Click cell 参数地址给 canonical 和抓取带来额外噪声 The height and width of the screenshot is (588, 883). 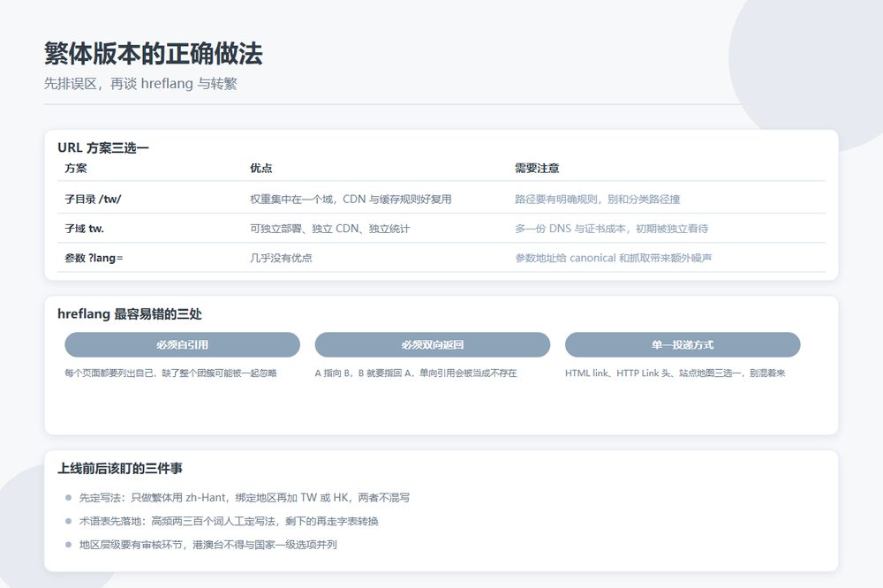click(614, 258)
